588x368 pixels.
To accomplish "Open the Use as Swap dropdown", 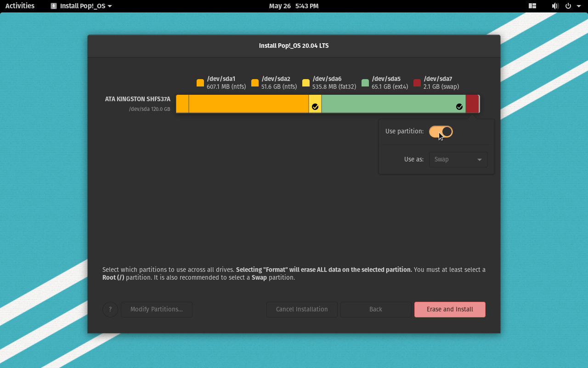I will [x=458, y=159].
